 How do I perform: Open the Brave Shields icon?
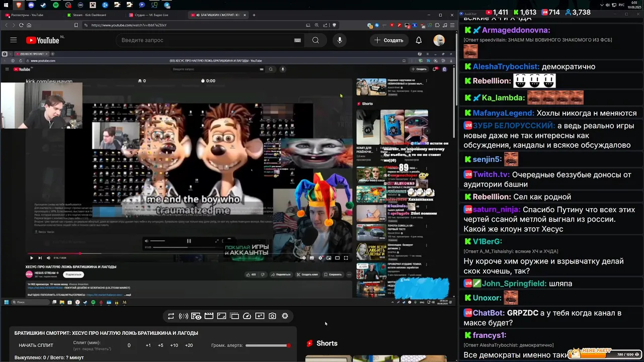point(334,25)
